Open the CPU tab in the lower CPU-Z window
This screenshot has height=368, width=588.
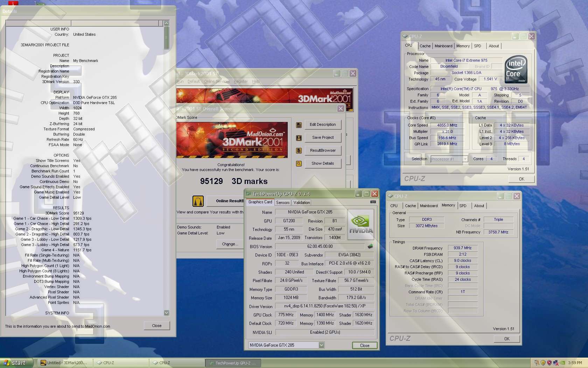tap(394, 206)
